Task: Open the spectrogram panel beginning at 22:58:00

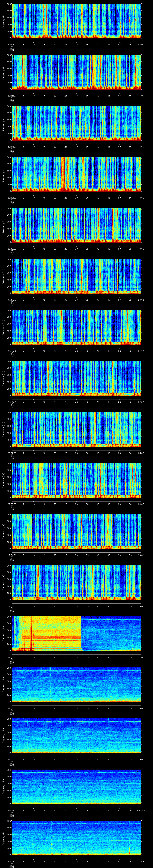Action: tap(77, 736)
